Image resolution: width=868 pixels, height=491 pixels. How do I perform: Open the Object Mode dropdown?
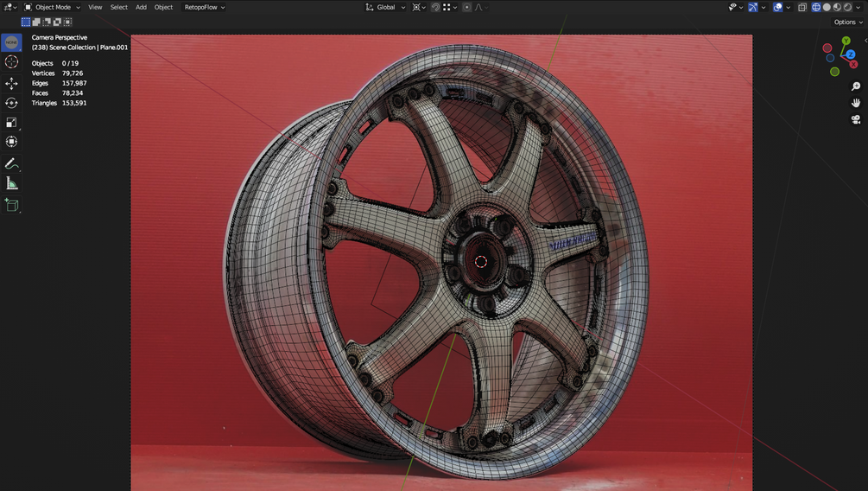coord(53,7)
